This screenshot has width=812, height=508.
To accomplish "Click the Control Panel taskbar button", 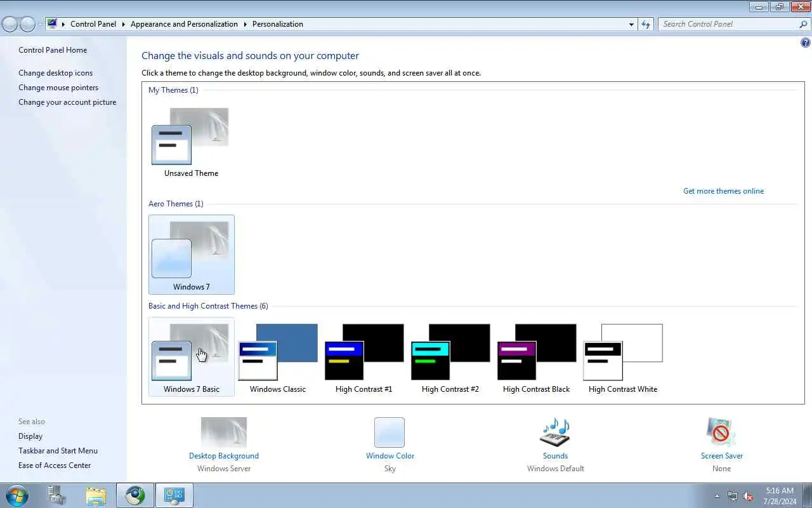I will click(x=174, y=495).
